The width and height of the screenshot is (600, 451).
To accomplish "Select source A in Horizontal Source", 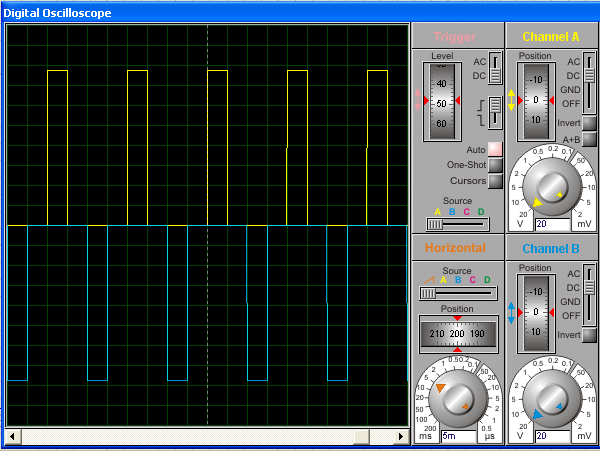I will pyautogui.click(x=443, y=280).
